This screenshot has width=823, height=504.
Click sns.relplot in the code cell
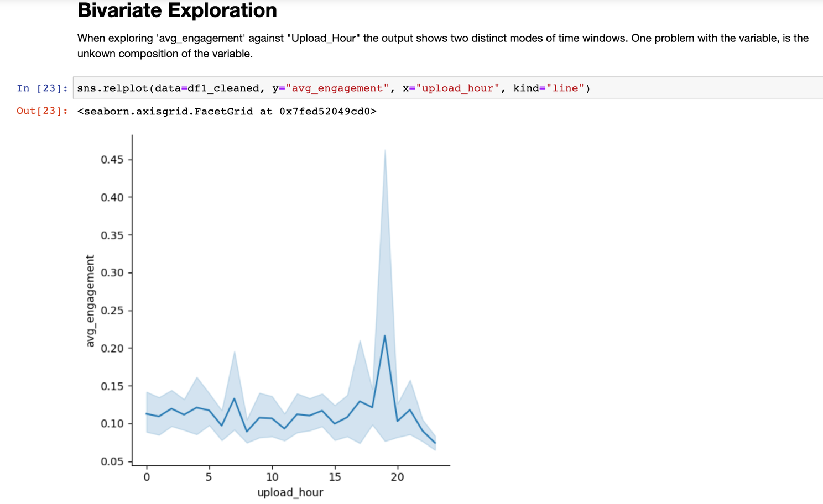[x=112, y=88]
